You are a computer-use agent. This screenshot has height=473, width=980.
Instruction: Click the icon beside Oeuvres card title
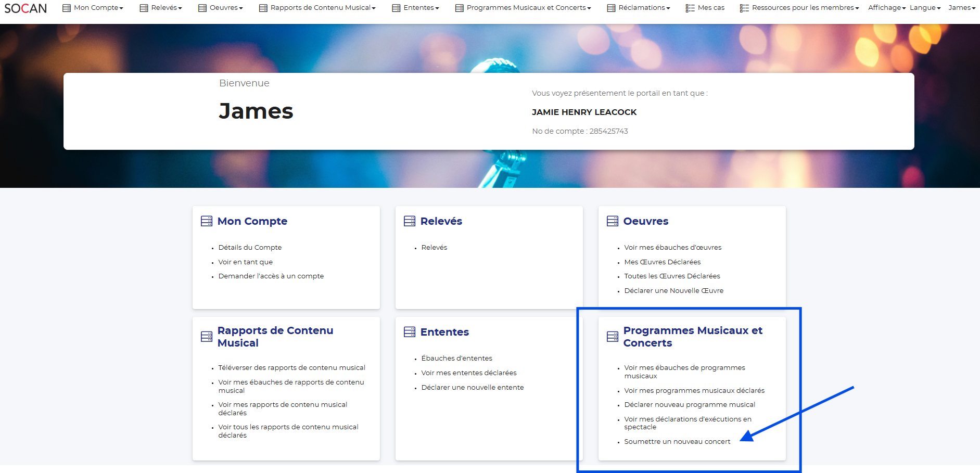(613, 221)
